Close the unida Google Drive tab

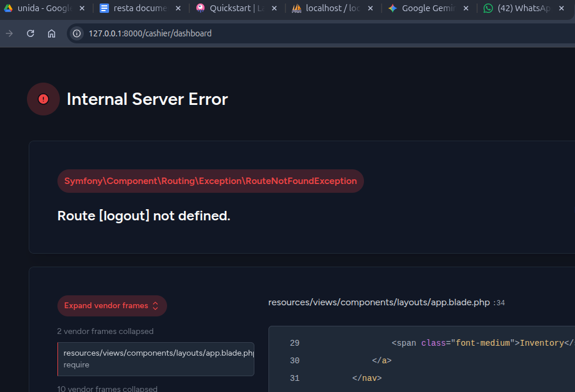coord(81,9)
